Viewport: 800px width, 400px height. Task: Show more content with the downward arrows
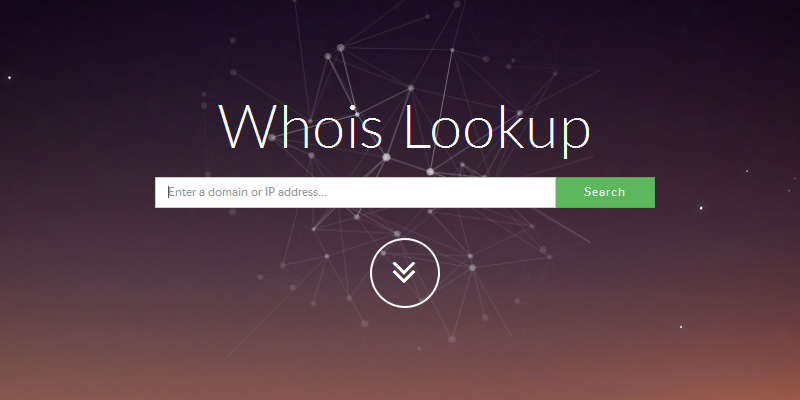[x=404, y=273]
